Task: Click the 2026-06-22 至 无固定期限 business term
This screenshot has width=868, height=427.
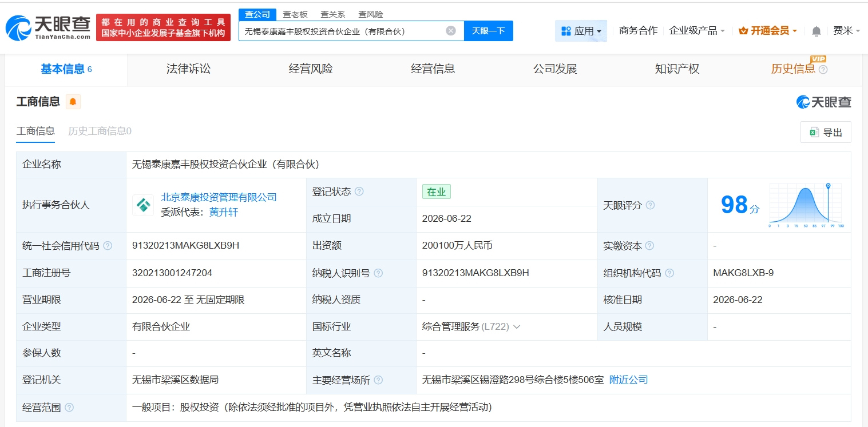Action: 188,300
